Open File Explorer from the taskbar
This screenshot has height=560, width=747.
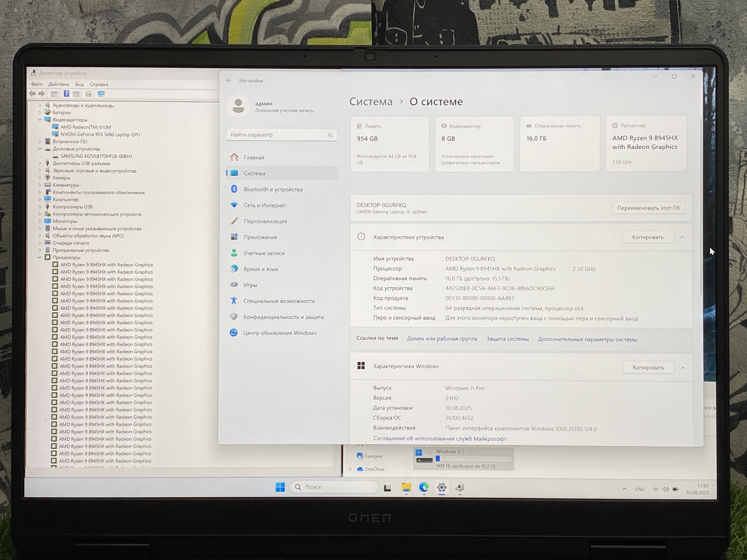(x=406, y=487)
